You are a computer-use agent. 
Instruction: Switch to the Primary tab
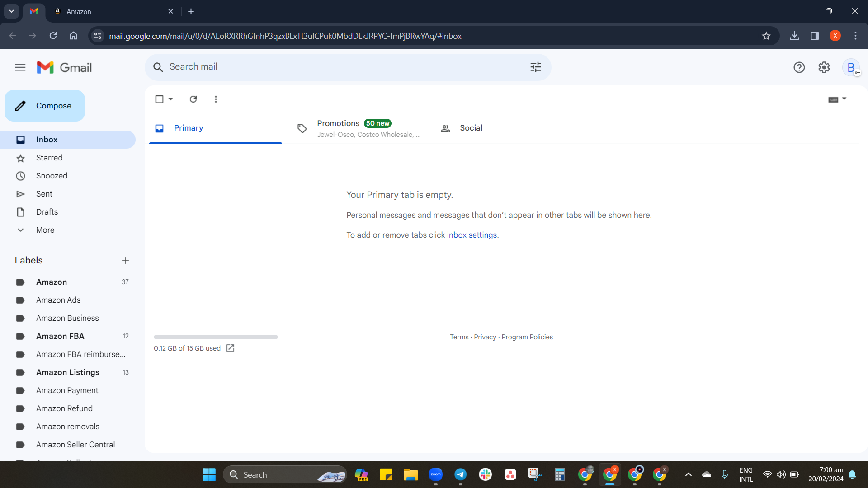(216, 128)
